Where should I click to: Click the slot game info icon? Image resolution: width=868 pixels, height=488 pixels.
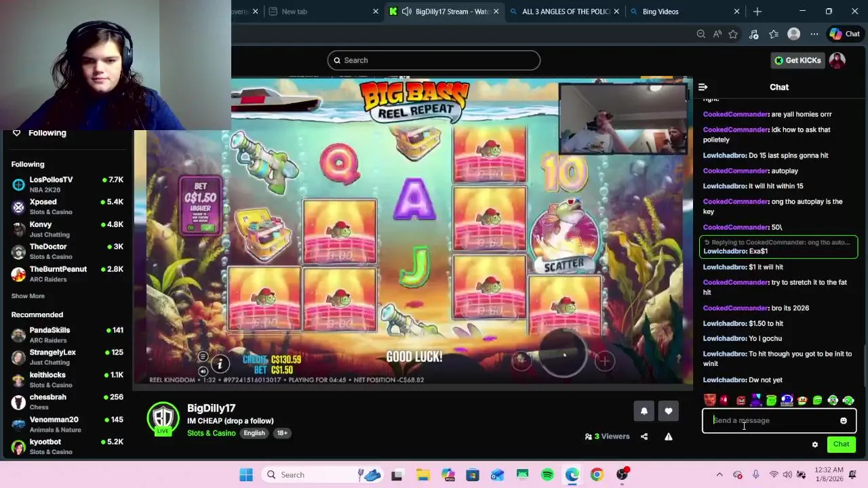[220, 365]
